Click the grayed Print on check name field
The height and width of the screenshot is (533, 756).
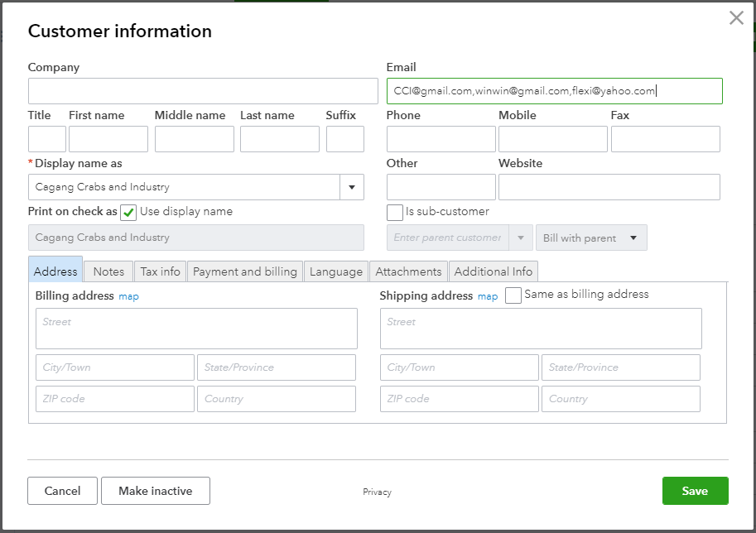(196, 238)
